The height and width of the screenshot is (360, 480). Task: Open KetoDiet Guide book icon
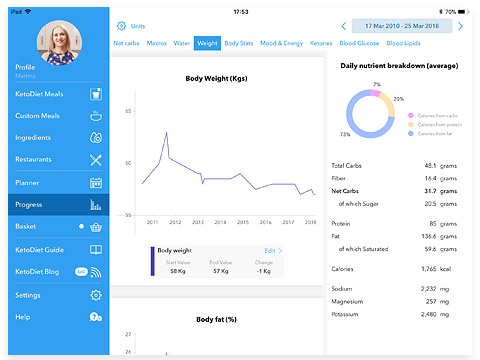point(96,250)
